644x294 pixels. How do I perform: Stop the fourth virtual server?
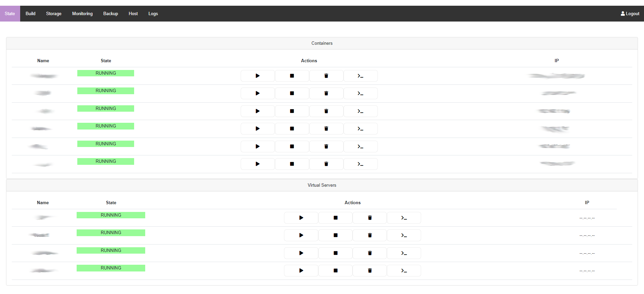click(x=335, y=270)
